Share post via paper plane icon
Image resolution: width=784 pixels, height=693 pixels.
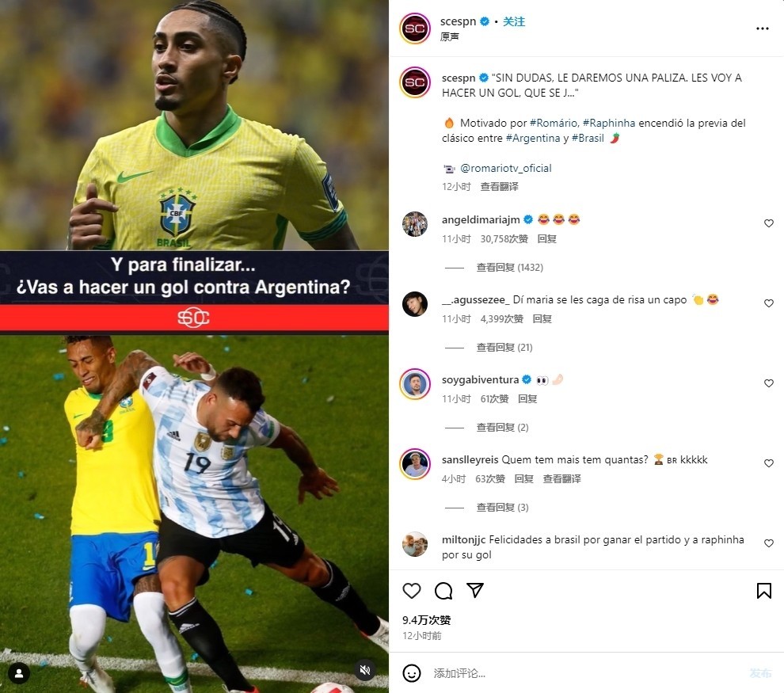pos(475,590)
